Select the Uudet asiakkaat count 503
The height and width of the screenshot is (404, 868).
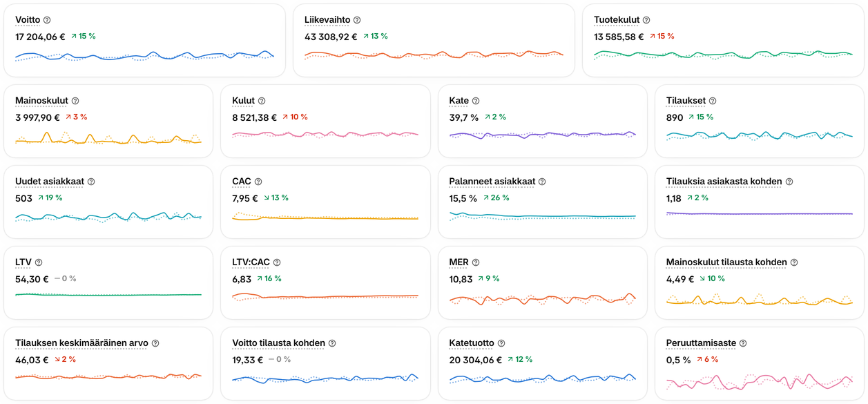tap(23, 198)
